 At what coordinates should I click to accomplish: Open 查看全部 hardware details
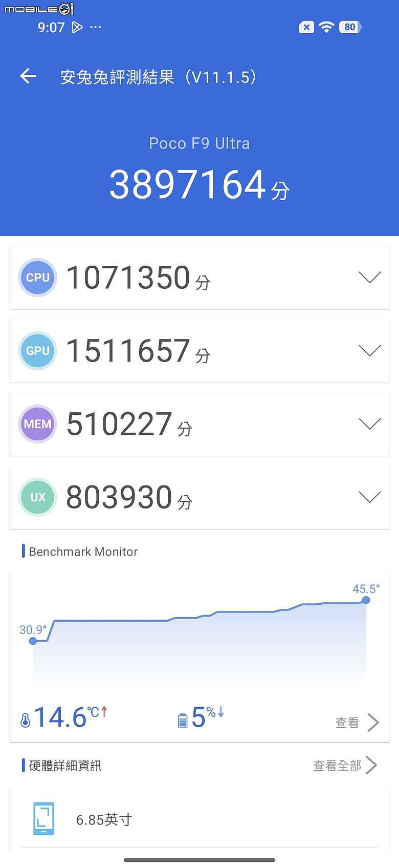pyautogui.click(x=337, y=766)
